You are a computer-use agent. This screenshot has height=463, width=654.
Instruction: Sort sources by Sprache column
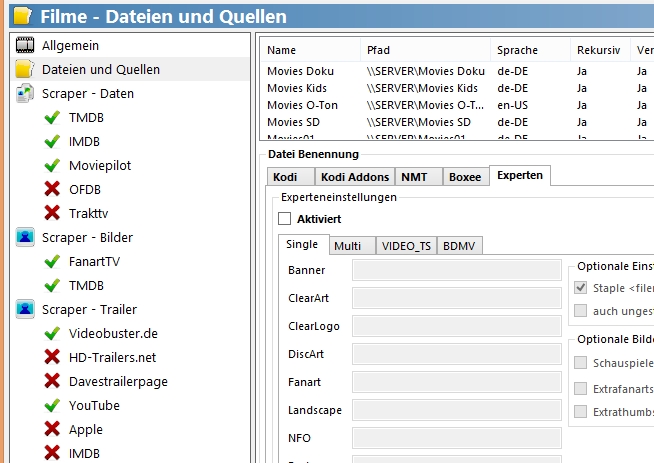pyautogui.click(x=530, y=50)
